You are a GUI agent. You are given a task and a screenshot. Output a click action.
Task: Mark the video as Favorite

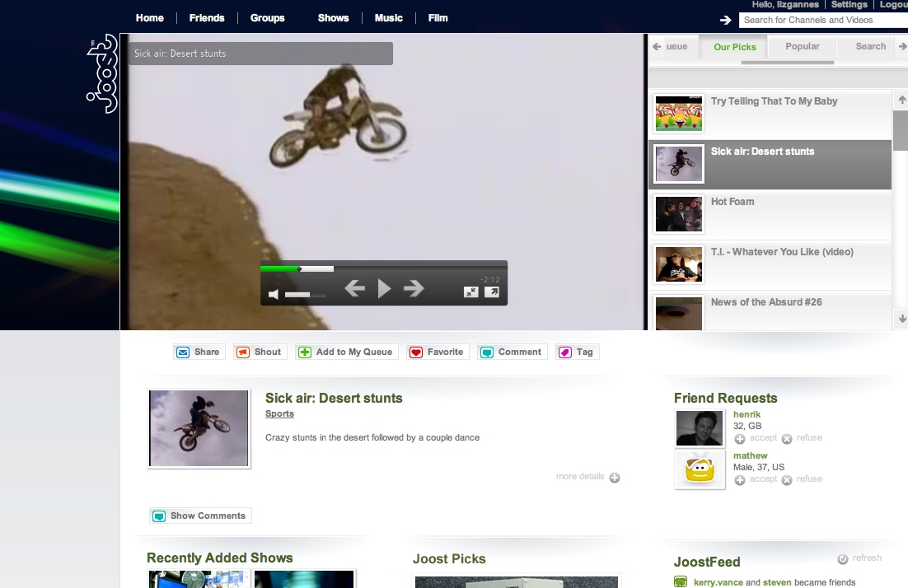(x=438, y=352)
